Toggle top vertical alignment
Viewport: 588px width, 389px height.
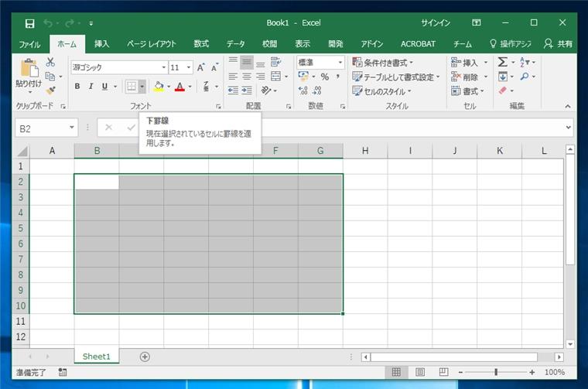(x=233, y=62)
